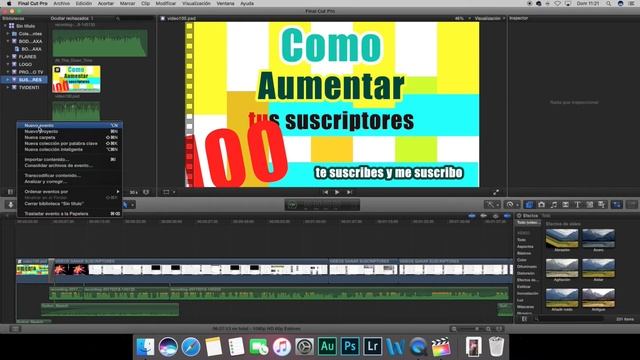Click the timecode display
Viewport: 640px width, 360px height.
(x=322, y=204)
